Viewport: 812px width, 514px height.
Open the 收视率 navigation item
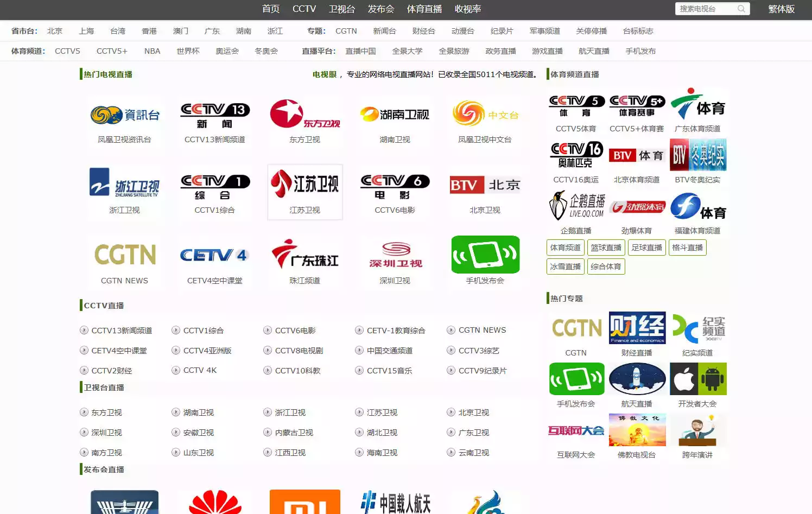[x=468, y=9]
